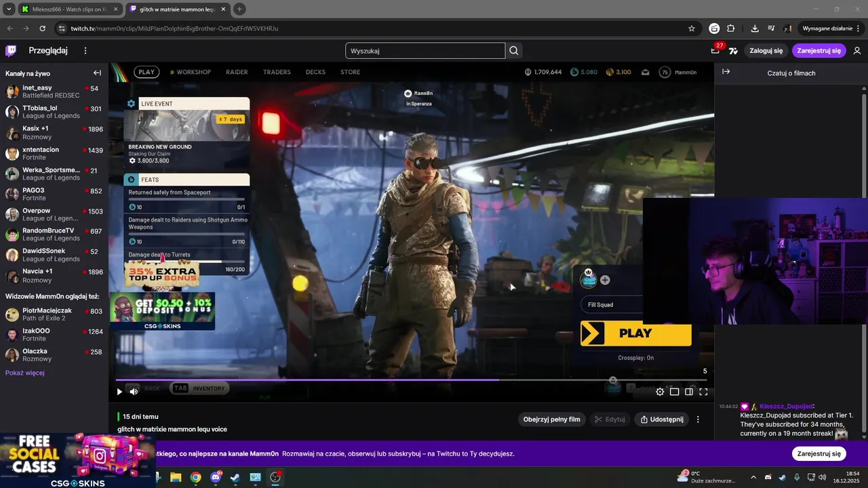This screenshot has width=868, height=488.
Task: Open DawidSSonek channel in sidebar
Action: point(54,255)
